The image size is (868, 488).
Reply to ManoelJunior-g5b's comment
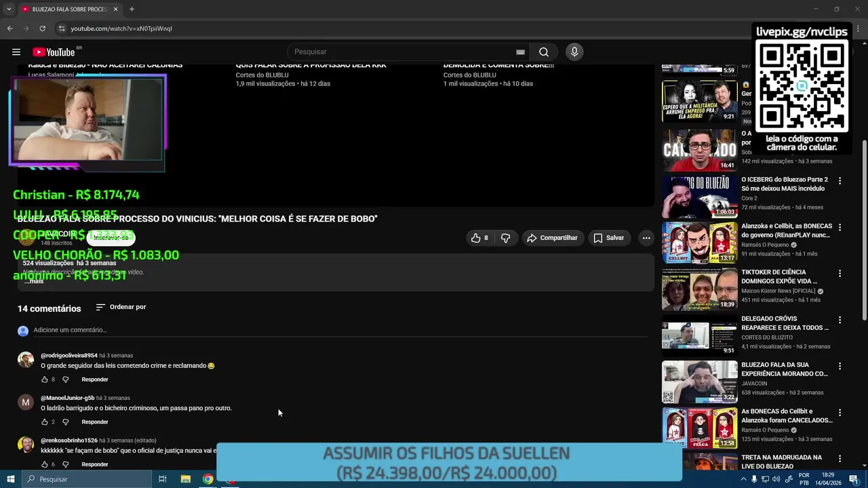tap(95, 422)
